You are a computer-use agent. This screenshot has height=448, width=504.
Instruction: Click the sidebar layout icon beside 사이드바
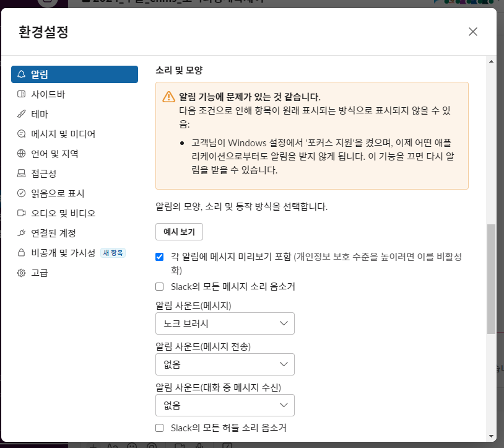(x=21, y=94)
